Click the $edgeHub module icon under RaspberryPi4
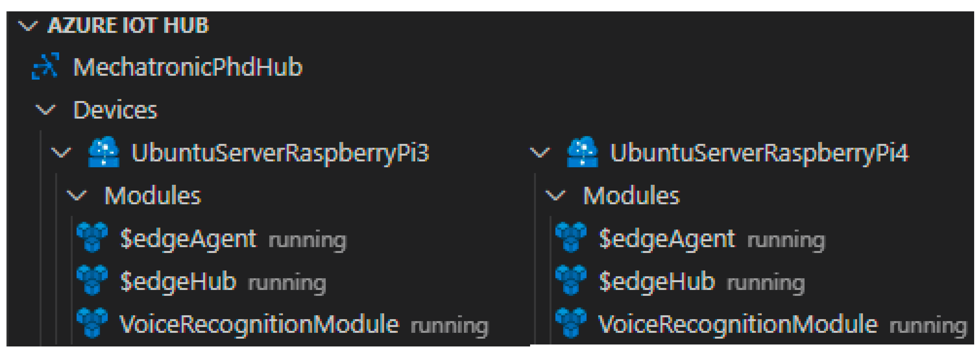The height and width of the screenshot is (351, 980). pos(571,280)
